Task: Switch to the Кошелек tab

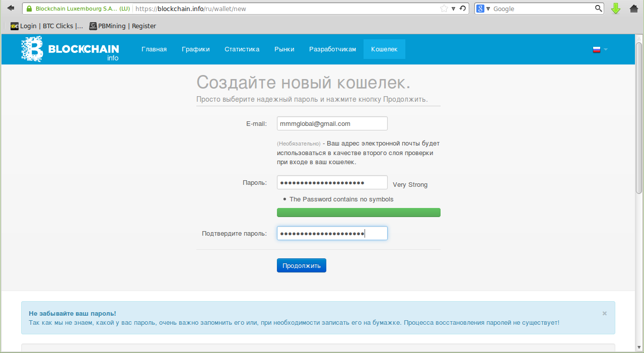Action: click(x=384, y=49)
